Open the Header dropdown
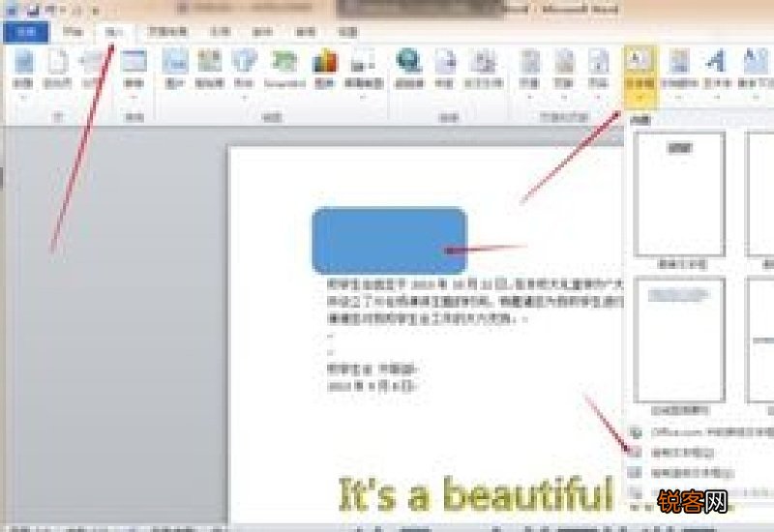The width and height of the screenshot is (774, 532). 529,74
